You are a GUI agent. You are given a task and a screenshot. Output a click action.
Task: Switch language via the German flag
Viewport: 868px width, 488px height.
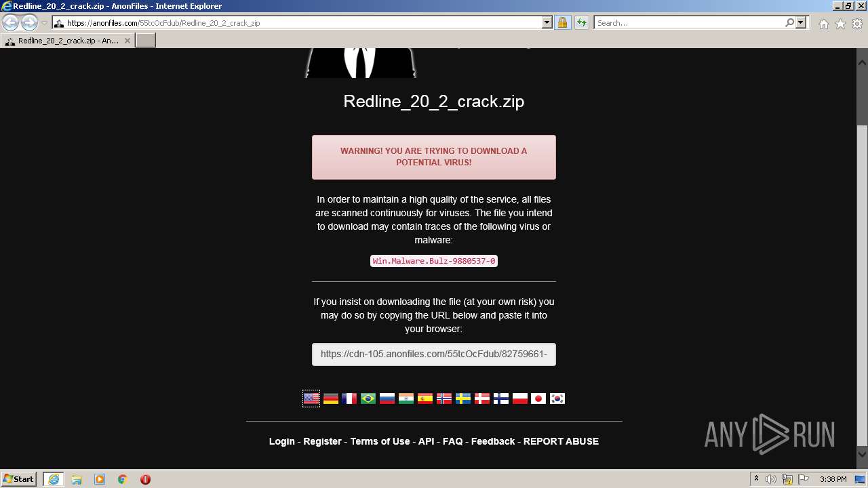tap(331, 399)
